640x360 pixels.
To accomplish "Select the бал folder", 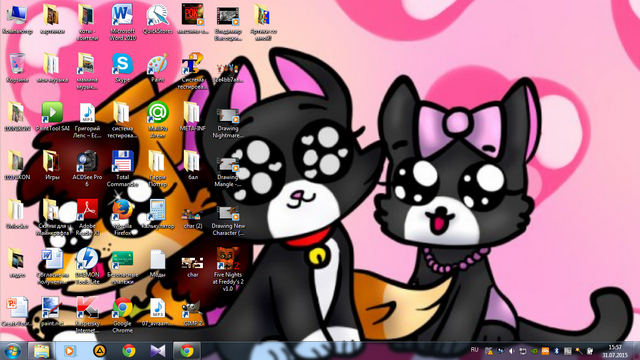I will click(x=192, y=165).
